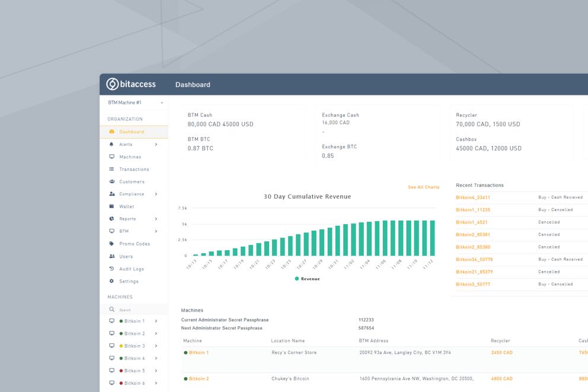Screen dimensions: 588x392
Task: Click the Alerts bell icon
Action: (x=111, y=144)
